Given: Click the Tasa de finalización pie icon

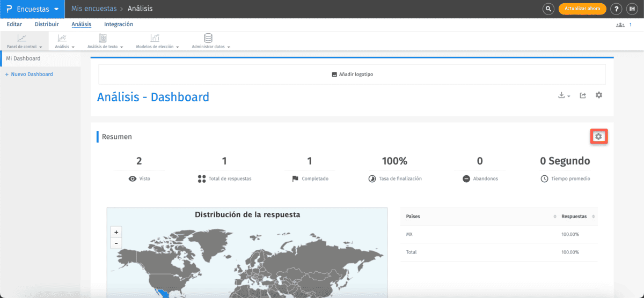Looking at the screenshot, I should [x=372, y=178].
